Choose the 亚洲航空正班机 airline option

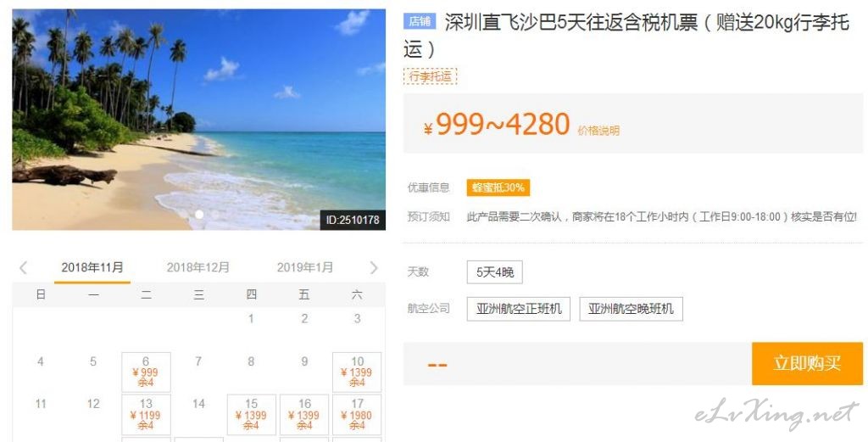click(x=519, y=309)
